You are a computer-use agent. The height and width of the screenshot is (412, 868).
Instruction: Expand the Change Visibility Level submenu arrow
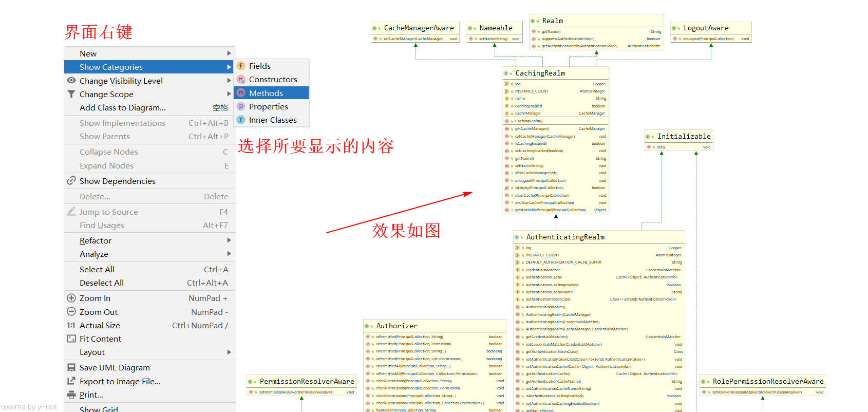(229, 81)
